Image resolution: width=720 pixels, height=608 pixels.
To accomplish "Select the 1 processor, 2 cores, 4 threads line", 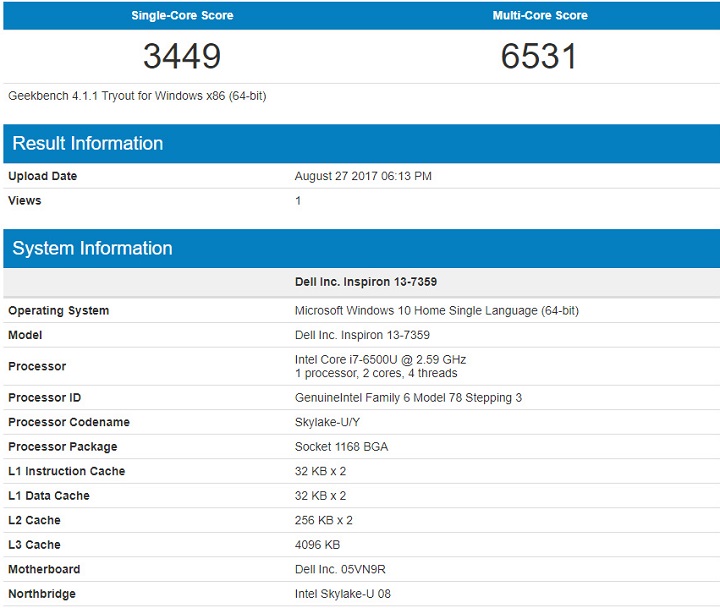I will (376, 373).
